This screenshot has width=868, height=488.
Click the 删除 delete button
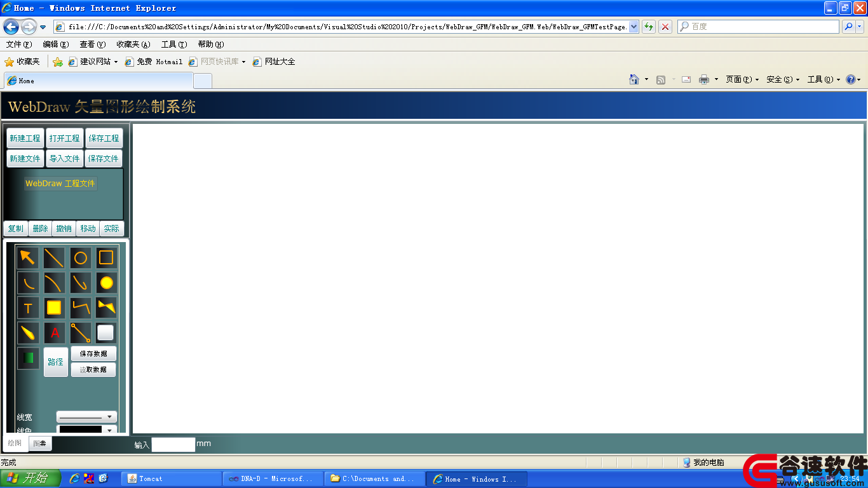pos(40,229)
